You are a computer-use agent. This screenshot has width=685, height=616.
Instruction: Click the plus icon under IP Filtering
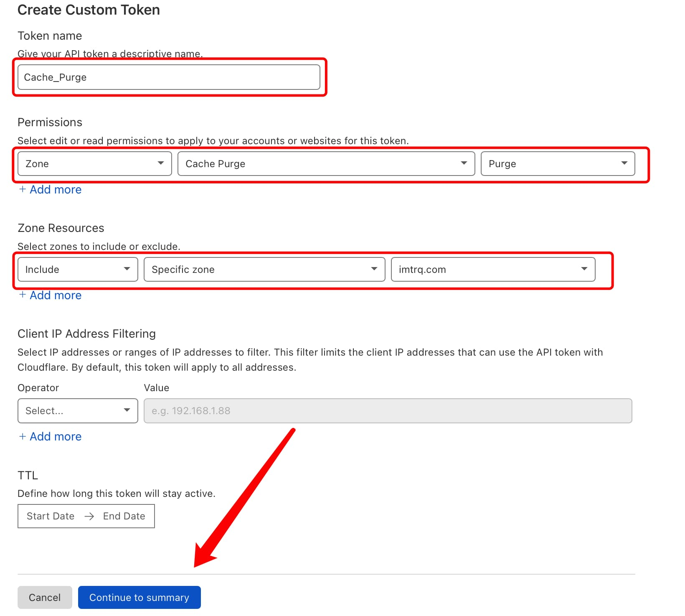pyautogui.click(x=23, y=436)
